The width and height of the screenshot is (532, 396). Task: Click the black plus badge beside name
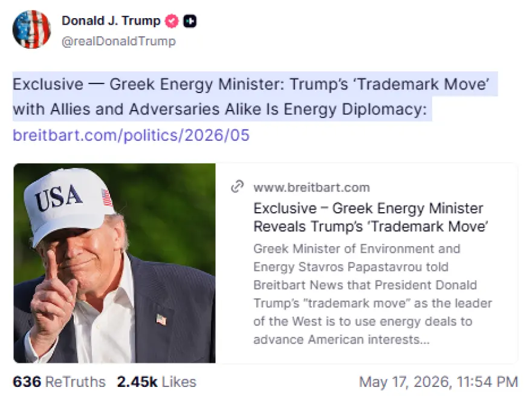tap(190, 21)
